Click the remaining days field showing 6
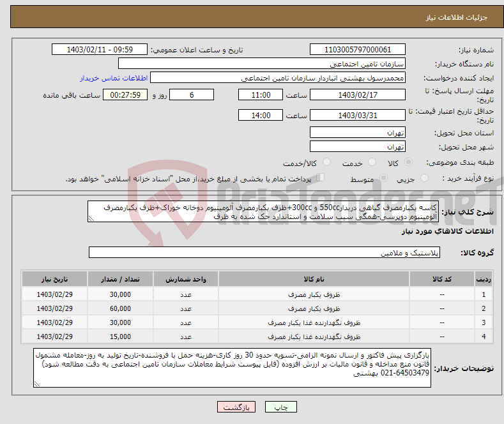 [x=192, y=95]
